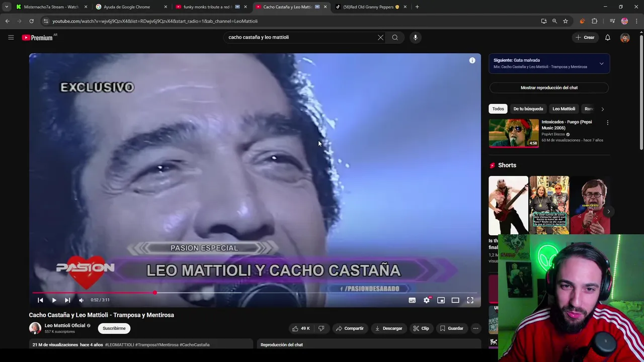Mute the video volume
The width and height of the screenshot is (644, 362).
pos(81,300)
